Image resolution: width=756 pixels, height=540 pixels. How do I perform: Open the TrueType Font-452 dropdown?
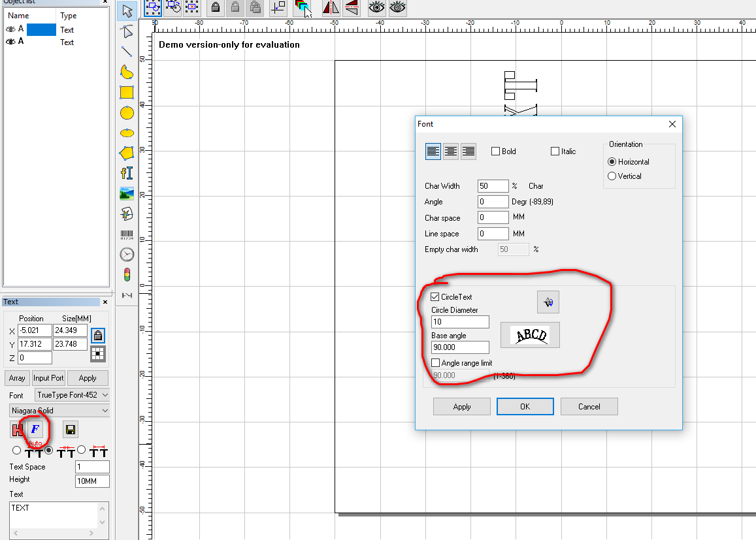click(72, 395)
